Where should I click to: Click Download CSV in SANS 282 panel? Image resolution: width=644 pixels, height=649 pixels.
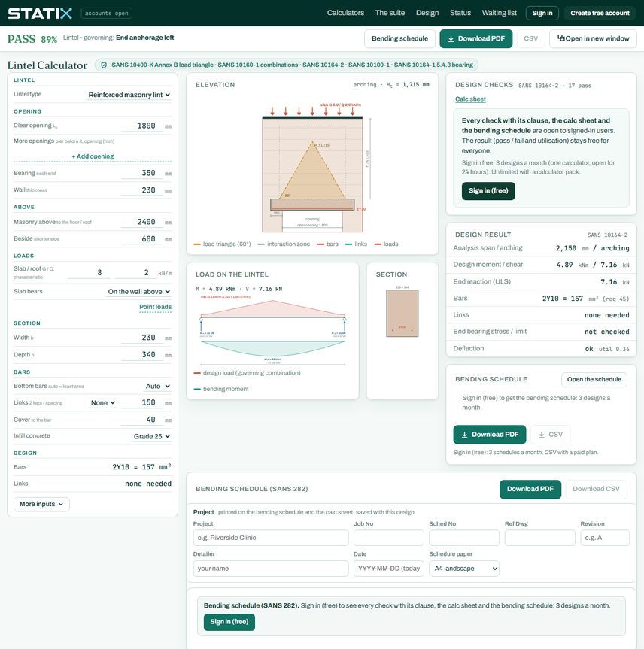click(x=596, y=490)
